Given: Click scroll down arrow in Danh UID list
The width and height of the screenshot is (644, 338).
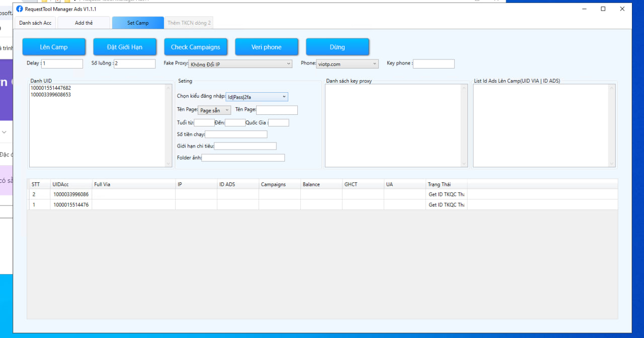Looking at the screenshot, I should pyautogui.click(x=169, y=163).
